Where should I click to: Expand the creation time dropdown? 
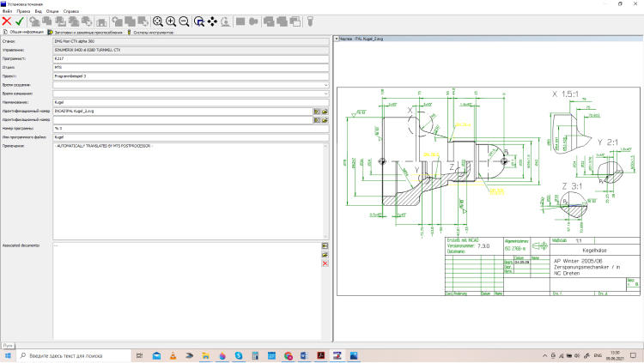click(x=325, y=85)
